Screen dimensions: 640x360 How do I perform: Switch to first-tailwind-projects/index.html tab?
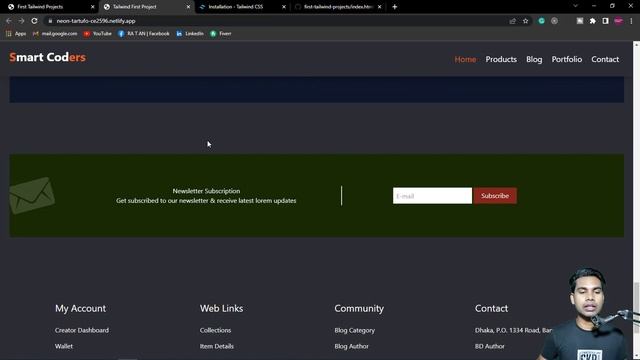[x=338, y=7]
